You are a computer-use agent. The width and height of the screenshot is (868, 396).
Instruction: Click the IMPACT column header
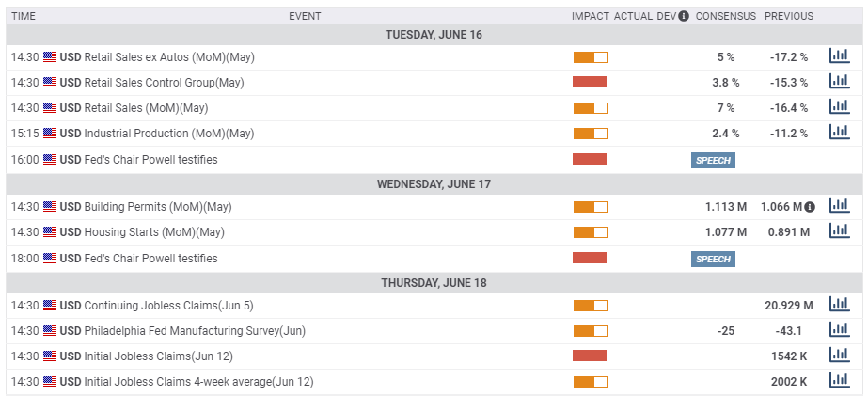click(x=590, y=16)
